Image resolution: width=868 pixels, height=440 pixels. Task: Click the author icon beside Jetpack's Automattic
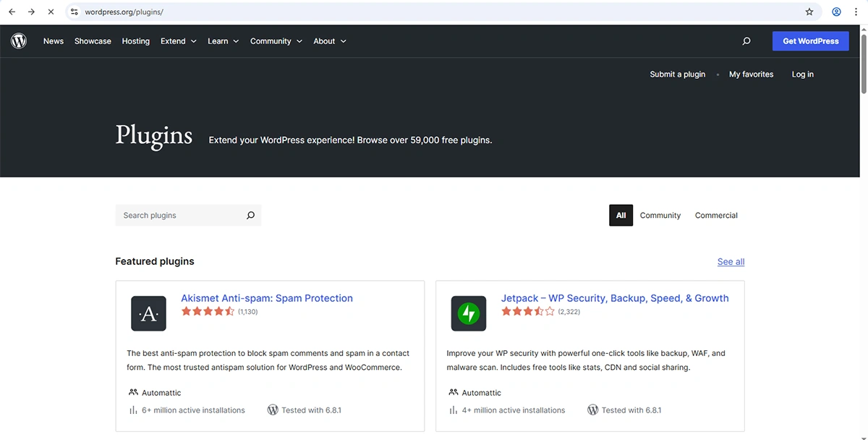coord(454,393)
